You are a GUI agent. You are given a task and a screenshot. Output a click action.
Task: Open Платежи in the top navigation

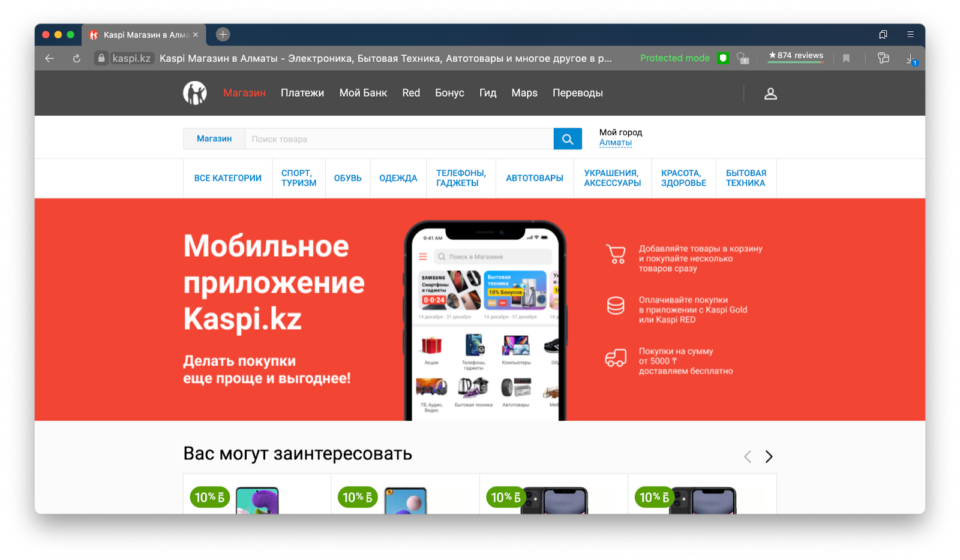(302, 93)
